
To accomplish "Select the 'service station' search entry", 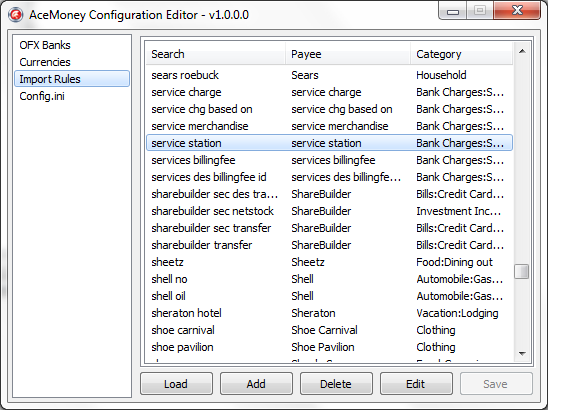I will pos(186,143).
